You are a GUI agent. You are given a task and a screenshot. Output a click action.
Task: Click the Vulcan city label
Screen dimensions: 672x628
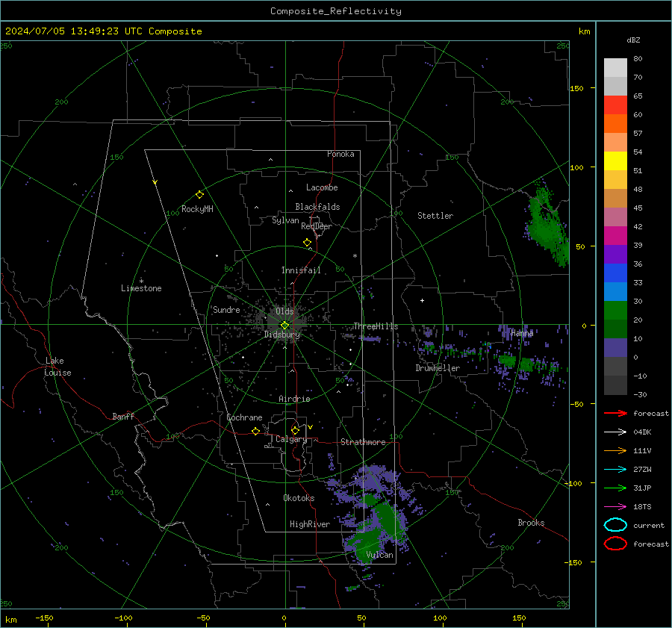(x=379, y=555)
